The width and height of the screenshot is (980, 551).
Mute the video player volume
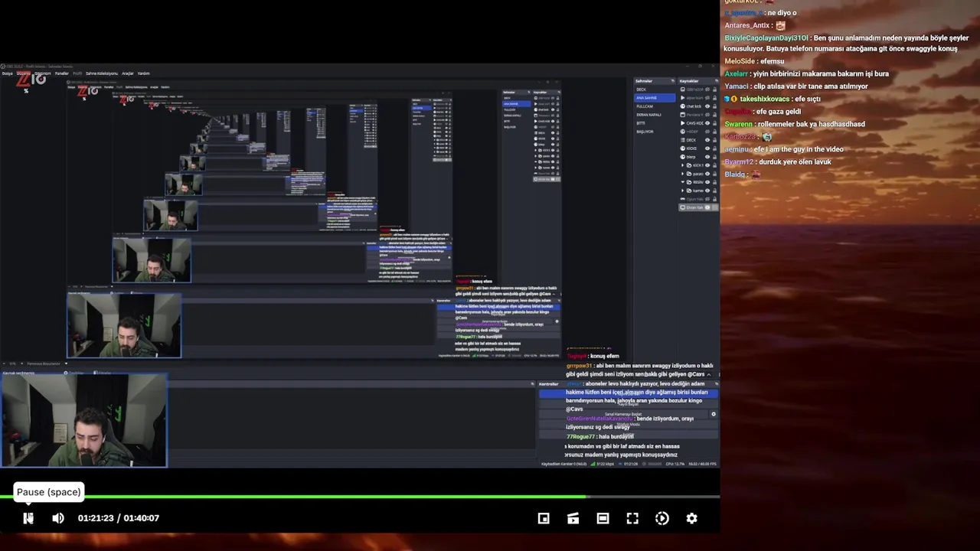click(58, 518)
